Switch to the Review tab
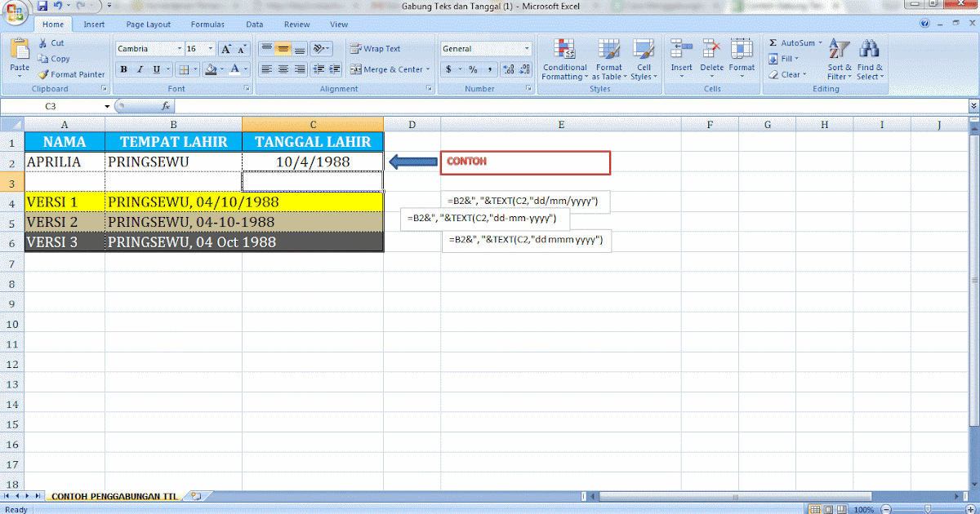Viewport: 980px width, 514px height. (x=296, y=24)
